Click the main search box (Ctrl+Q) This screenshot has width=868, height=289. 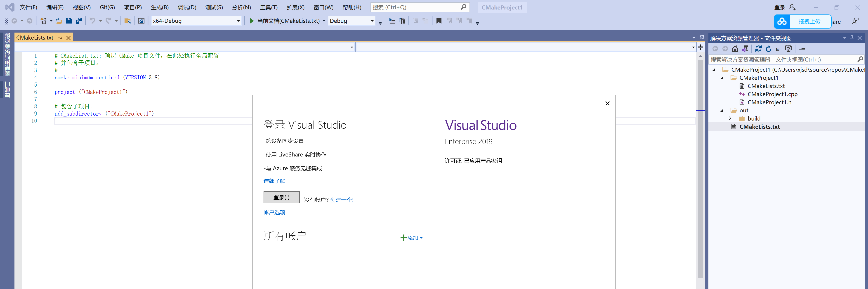(420, 7)
